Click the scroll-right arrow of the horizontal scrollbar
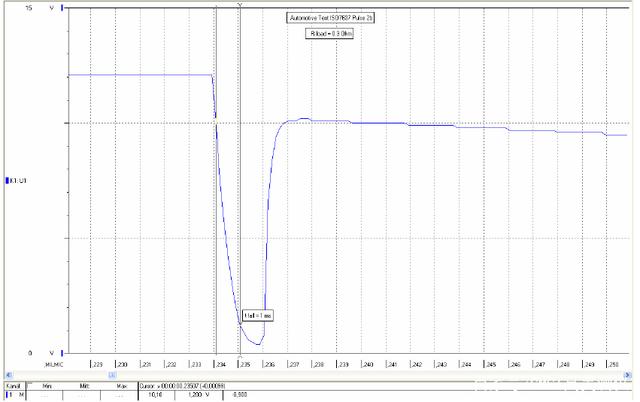Viewport: 640px width, 402px height. 628,375
